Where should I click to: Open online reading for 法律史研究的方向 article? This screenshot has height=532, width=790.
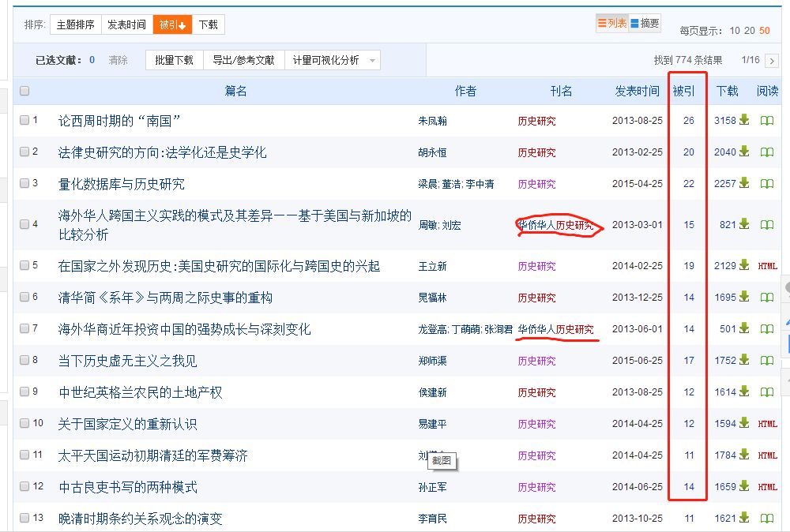[766, 152]
